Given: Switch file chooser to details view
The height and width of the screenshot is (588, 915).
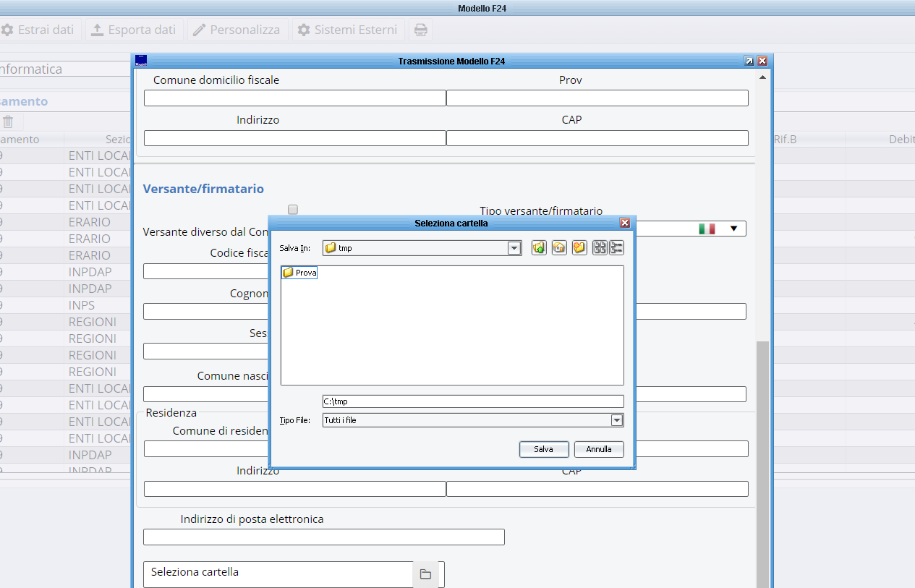Looking at the screenshot, I should 616,248.
